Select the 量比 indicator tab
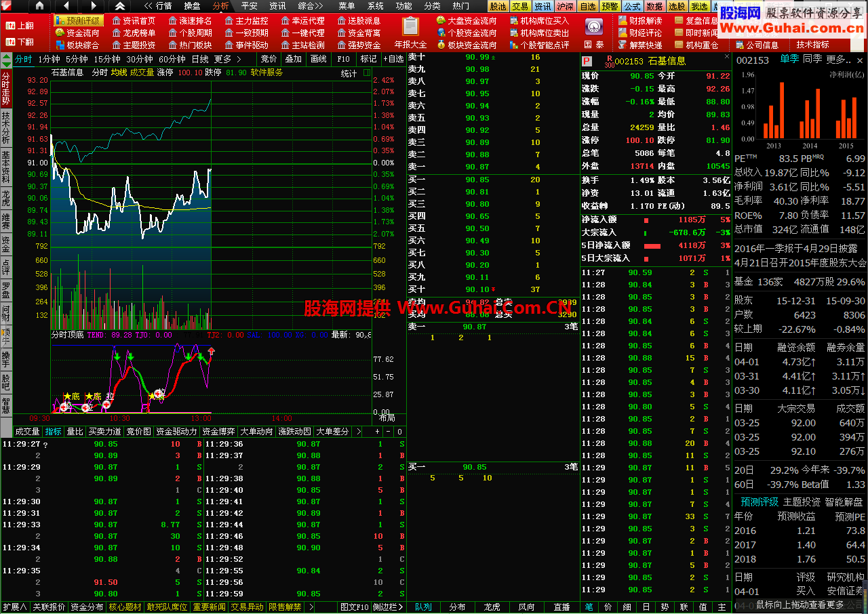 (75, 432)
